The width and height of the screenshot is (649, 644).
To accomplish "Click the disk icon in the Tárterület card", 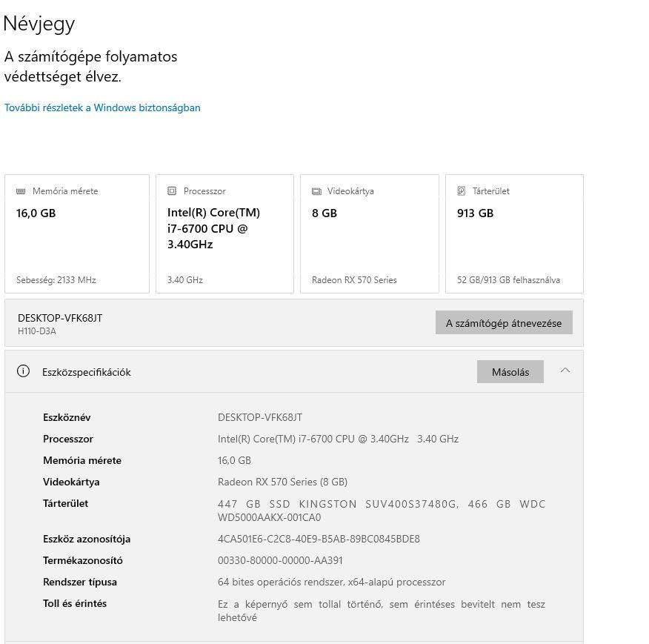I will pyautogui.click(x=462, y=191).
